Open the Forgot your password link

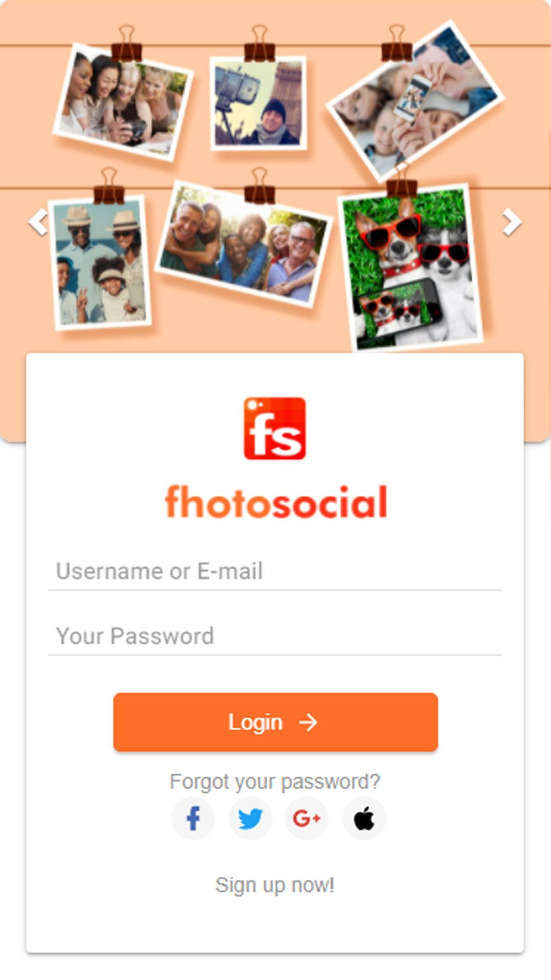pyautogui.click(x=275, y=781)
